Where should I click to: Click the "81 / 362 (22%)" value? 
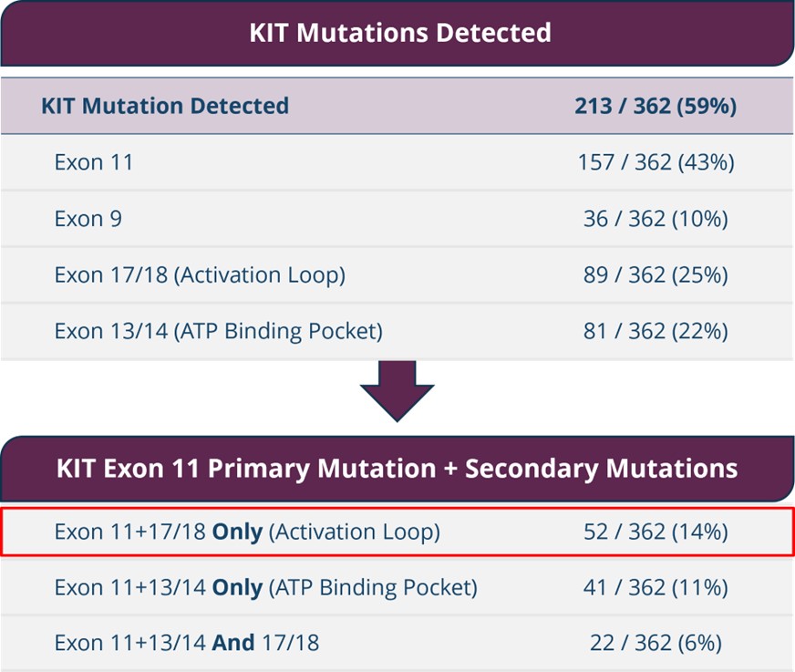click(656, 331)
